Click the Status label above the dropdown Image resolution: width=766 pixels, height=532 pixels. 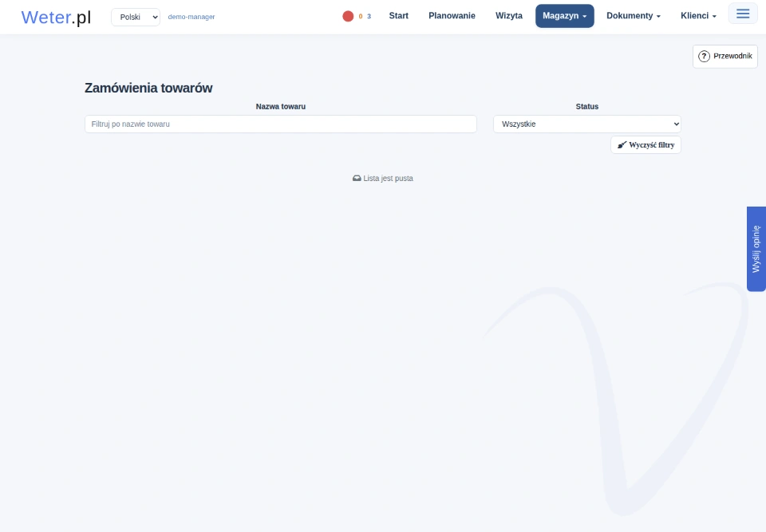point(587,107)
